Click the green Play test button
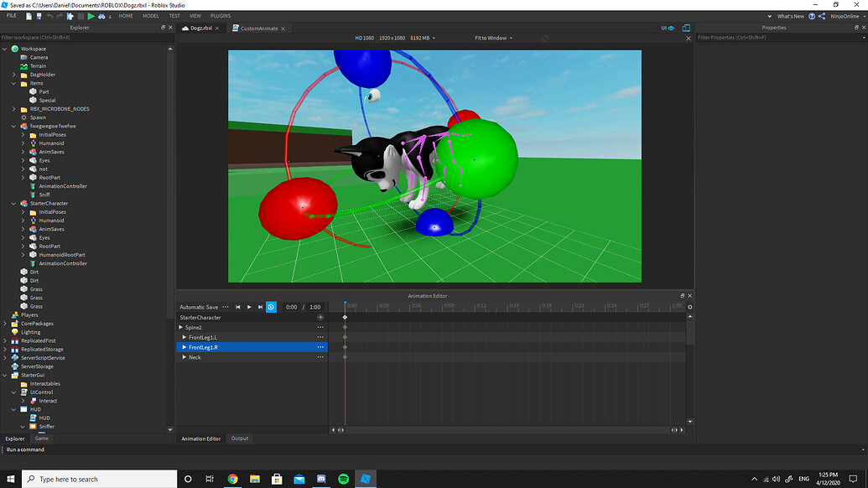Viewport: 868px width, 488px height. coord(91,16)
